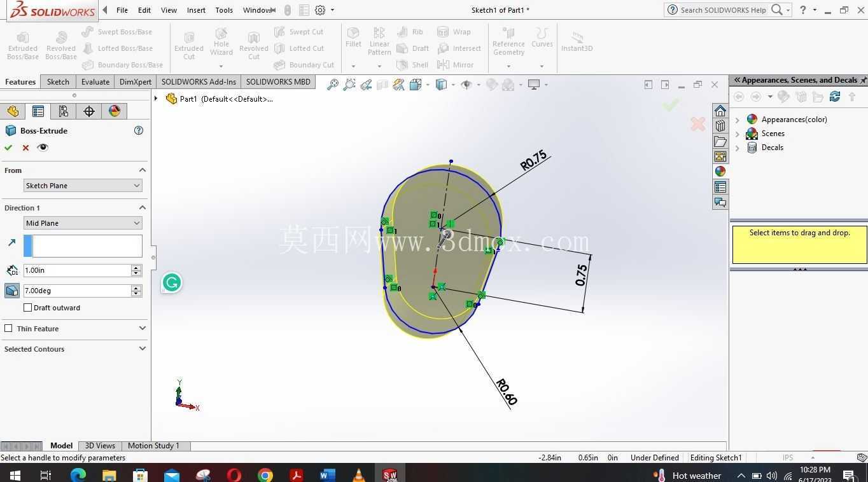Screen dimensions: 868x482
Task: Switch to the SOLIDWORKS Add-Ins tab
Action: pos(199,82)
